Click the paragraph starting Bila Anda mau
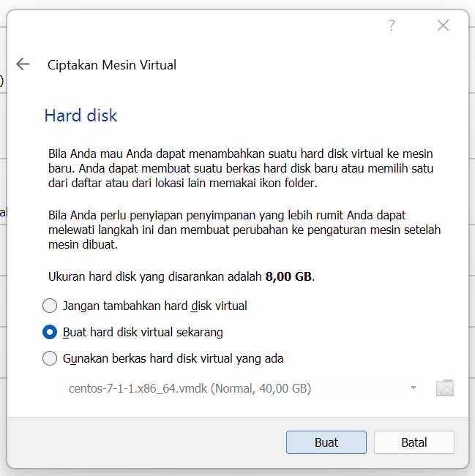475x476 pixels. click(241, 168)
